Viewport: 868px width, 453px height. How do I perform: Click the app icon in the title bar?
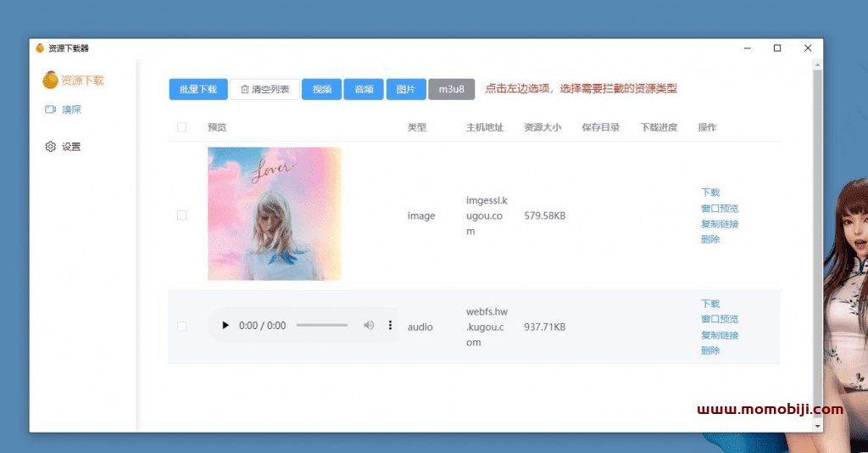pyautogui.click(x=40, y=48)
